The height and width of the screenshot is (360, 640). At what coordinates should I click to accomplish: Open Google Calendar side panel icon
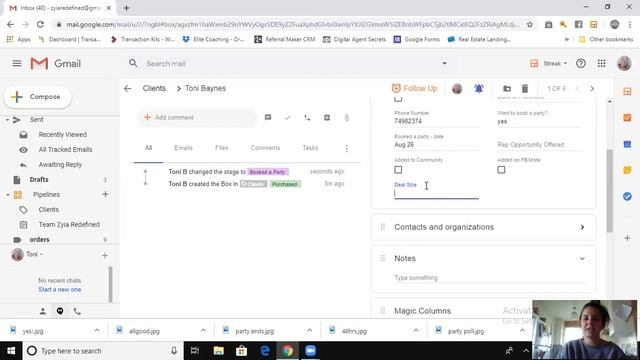627,144
